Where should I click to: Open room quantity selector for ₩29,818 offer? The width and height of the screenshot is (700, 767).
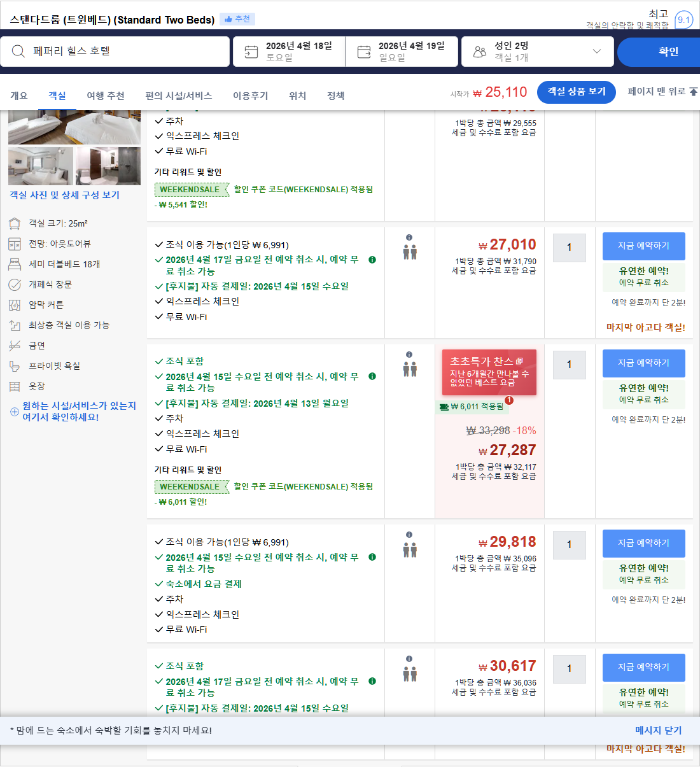click(x=570, y=545)
